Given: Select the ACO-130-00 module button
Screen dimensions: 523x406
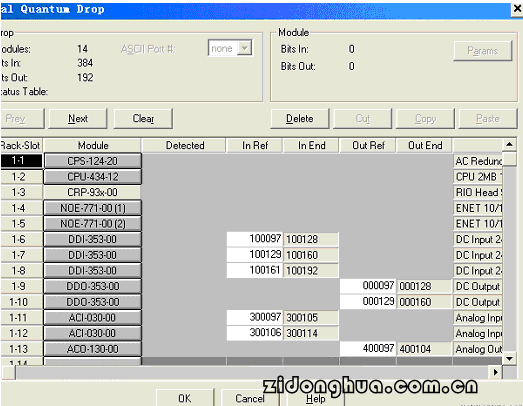Looking at the screenshot, I should (93, 349).
